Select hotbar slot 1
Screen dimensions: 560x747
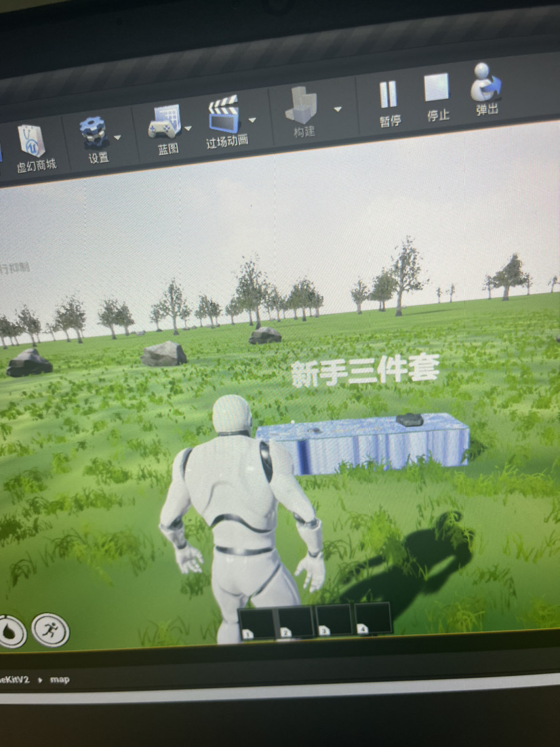pyautogui.click(x=256, y=624)
